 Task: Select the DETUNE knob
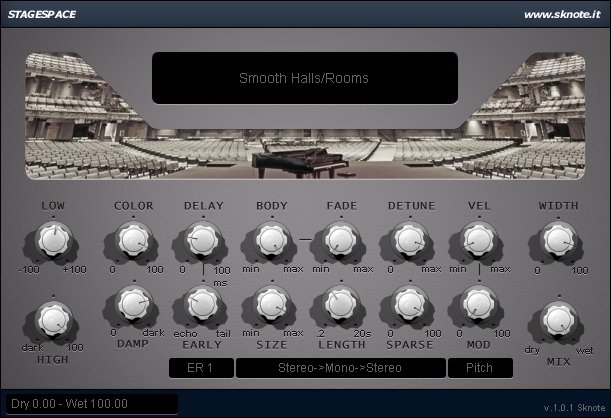(410, 240)
